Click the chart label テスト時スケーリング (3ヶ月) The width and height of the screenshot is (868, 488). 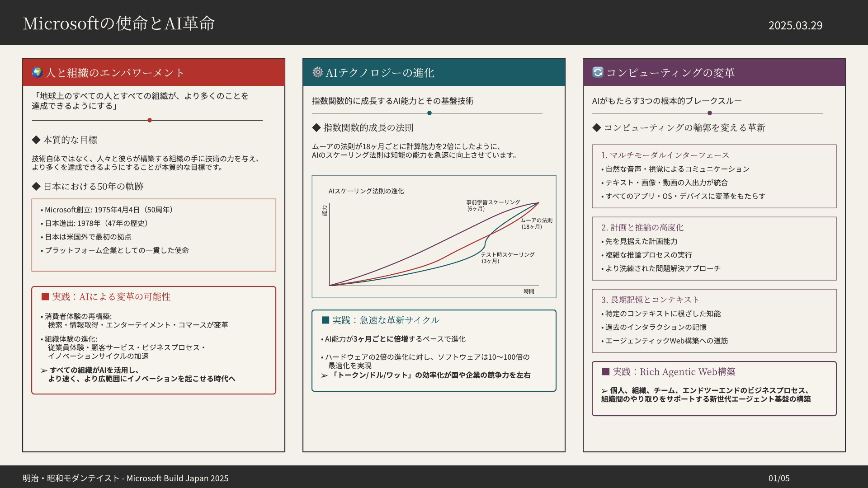[x=507, y=258]
